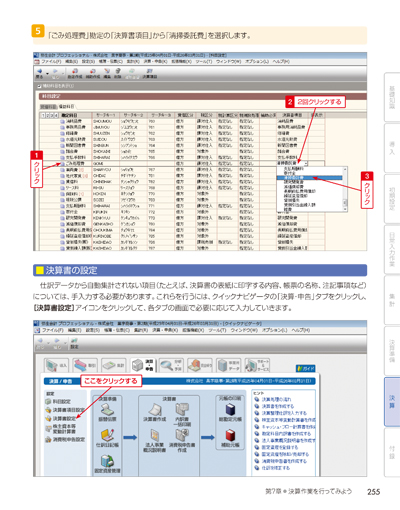Select highlighted 清掃委託費 item in dropdown list
400x510 pixels.
tap(309, 178)
